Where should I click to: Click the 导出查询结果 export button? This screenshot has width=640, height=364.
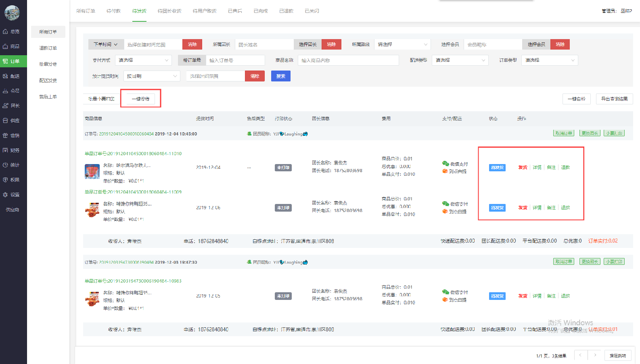(614, 99)
